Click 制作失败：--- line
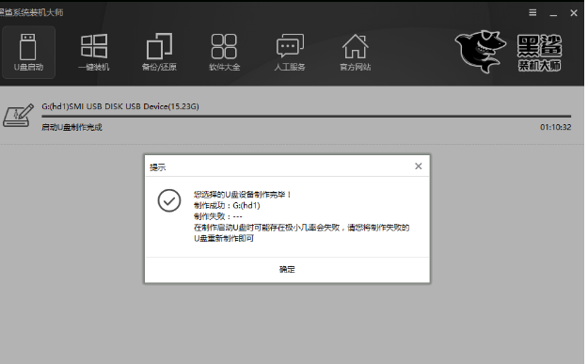The image size is (588, 364). pyautogui.click(x=218, y=216)
